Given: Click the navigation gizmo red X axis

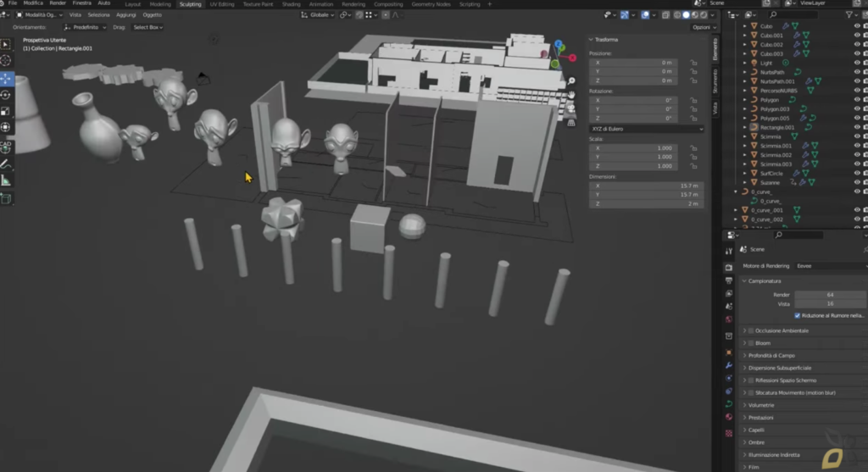Looking at the screenshot, I should tap(572, 58).
